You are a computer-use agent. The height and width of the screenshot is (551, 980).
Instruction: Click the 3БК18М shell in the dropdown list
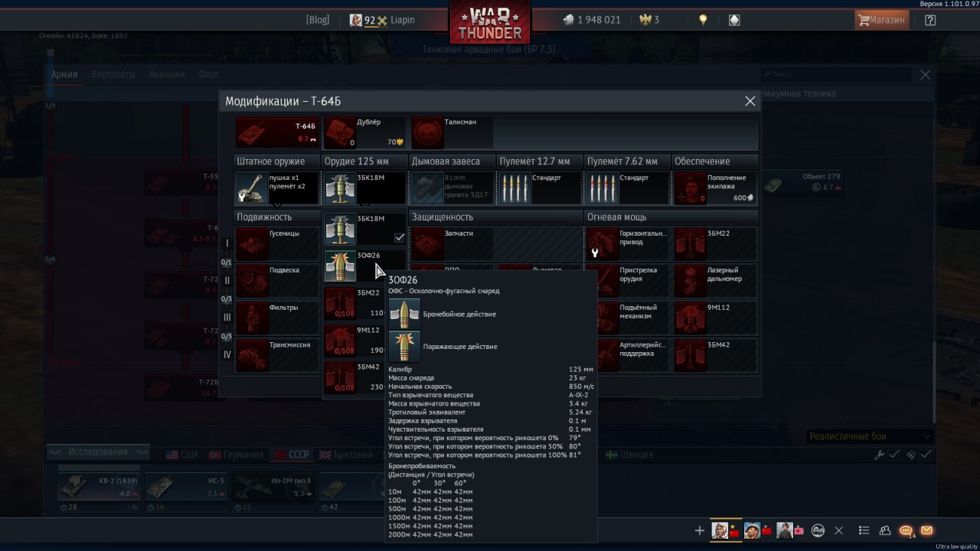pyautogui.click(x=365, y=229)
